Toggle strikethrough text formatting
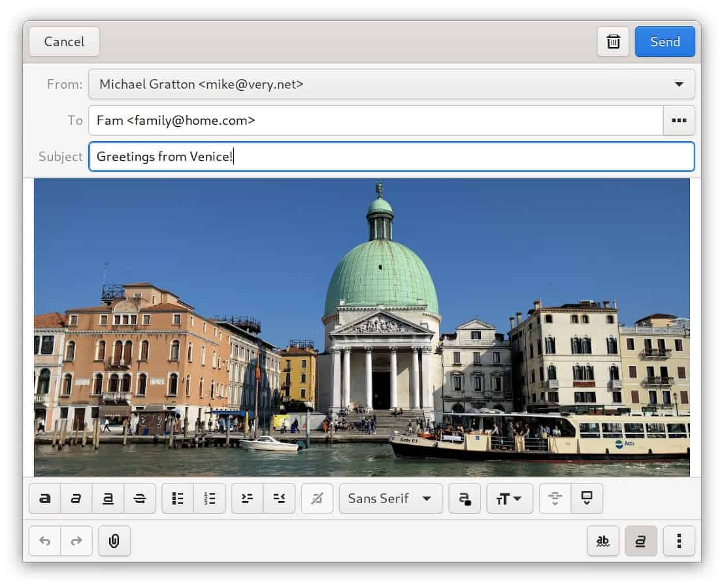Viewport: 724px width, 588px height. (139, 498)
